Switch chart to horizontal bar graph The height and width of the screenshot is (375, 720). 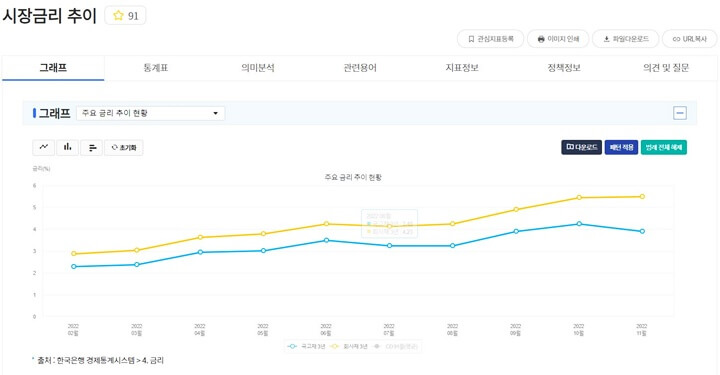92,147
